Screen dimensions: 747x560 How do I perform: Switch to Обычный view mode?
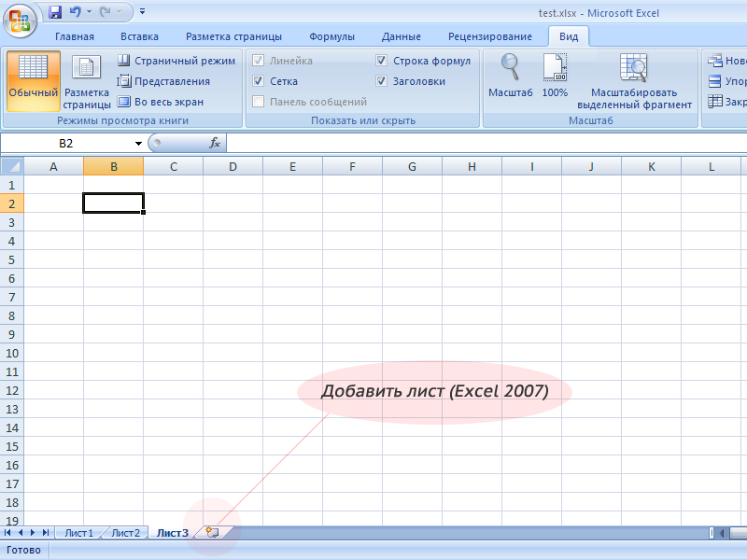(34, 81)
